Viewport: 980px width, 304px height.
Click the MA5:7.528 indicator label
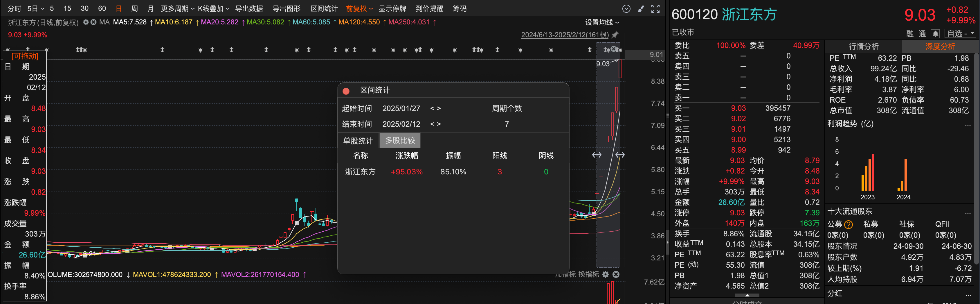(130, 22)
